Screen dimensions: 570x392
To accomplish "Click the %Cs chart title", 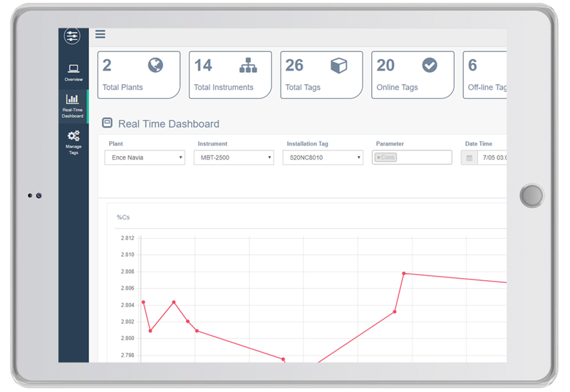I will click(x=123, y=217).
